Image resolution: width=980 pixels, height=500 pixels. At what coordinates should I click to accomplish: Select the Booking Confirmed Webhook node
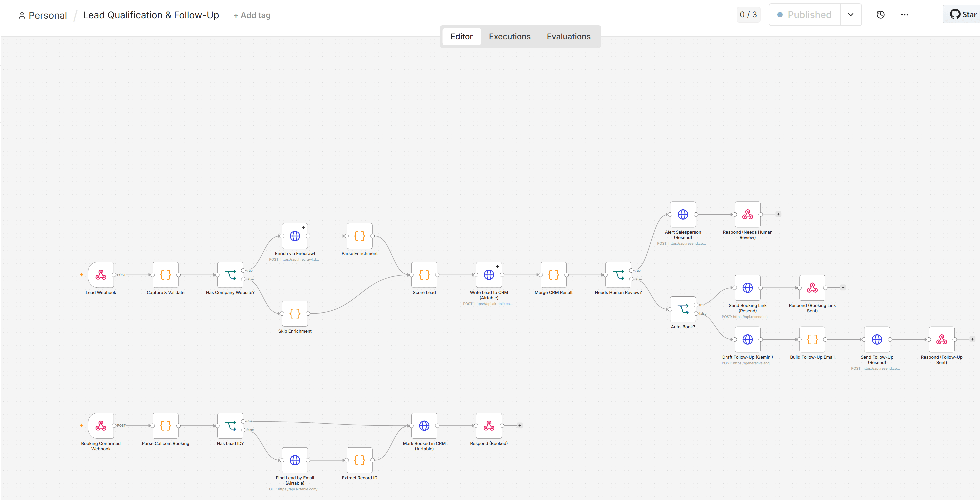(101, 425)
